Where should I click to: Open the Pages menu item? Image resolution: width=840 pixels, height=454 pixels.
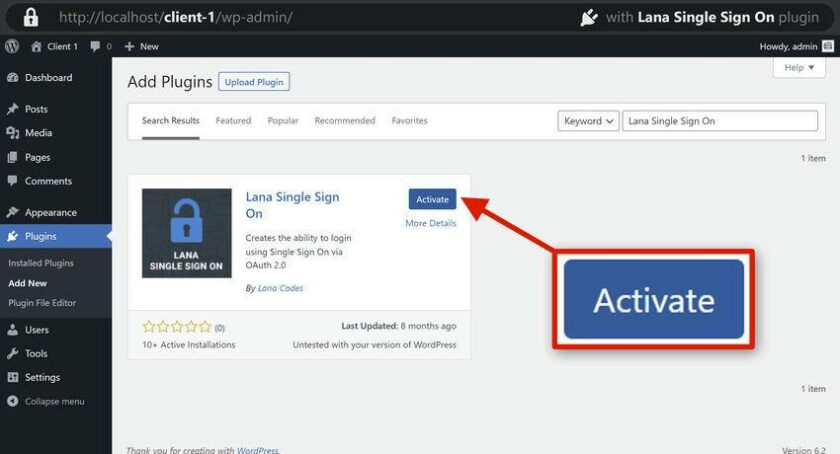(x=56, y=158)
